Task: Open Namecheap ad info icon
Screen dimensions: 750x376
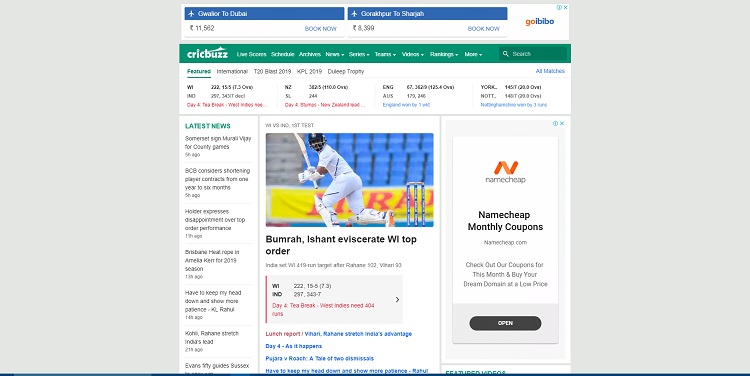Action: (x=556, y=123)
